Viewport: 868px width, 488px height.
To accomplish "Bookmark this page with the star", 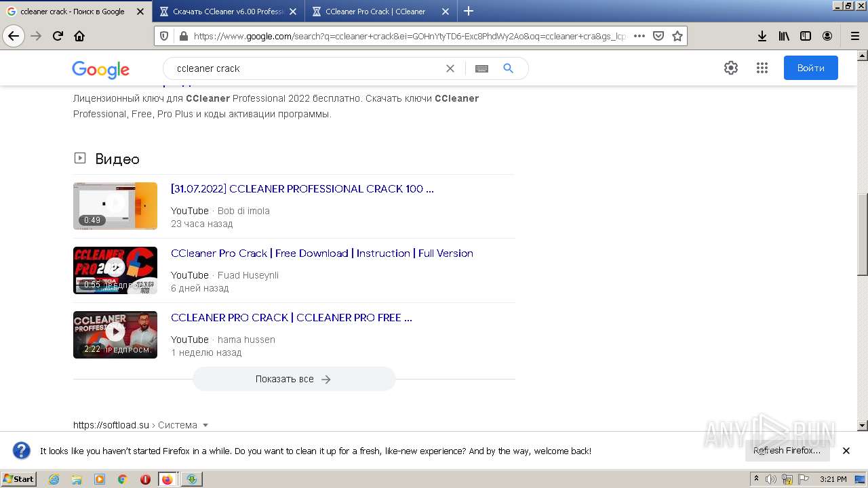I will click(677, 36).
